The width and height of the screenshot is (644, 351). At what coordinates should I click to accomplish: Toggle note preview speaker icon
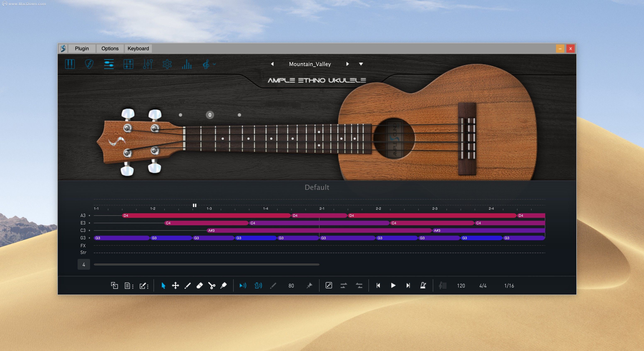[243, 285]
